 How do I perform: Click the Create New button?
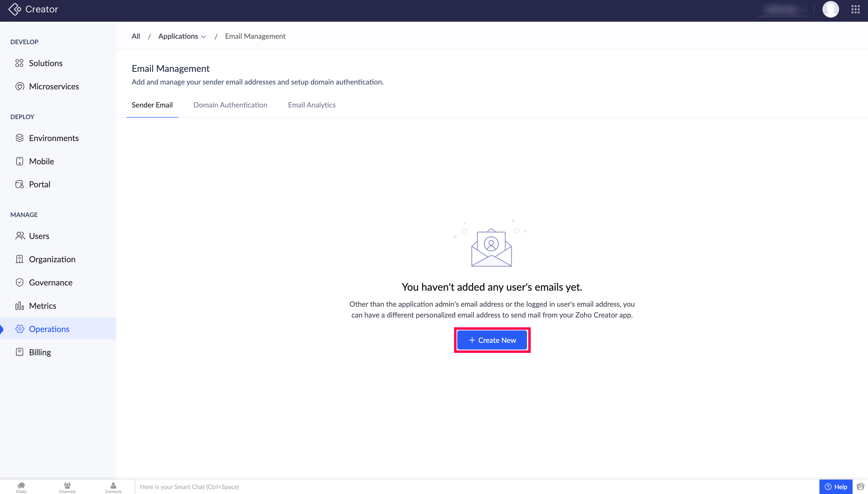492,340
